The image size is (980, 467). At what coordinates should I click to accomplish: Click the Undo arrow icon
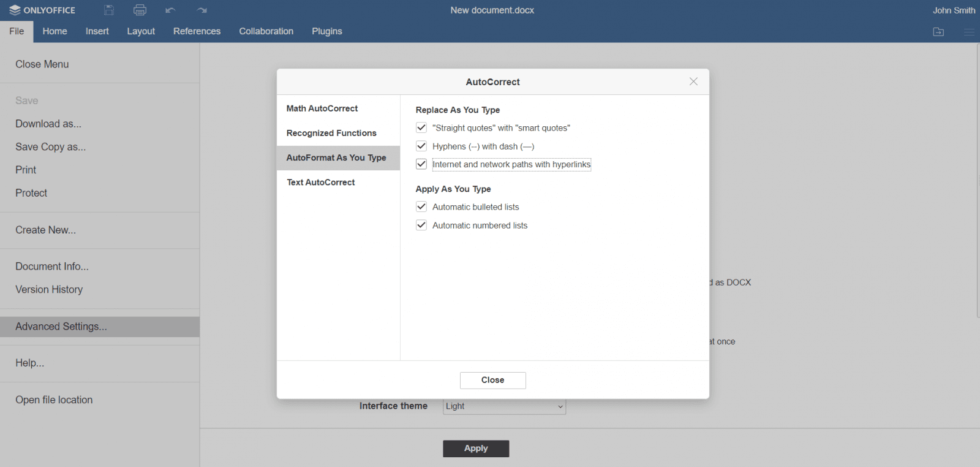point(170,10)
